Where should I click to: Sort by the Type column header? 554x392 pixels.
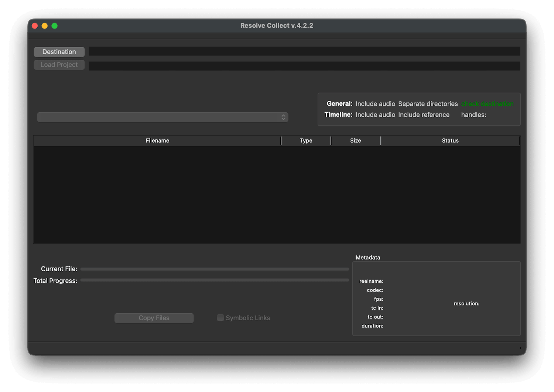306,141
